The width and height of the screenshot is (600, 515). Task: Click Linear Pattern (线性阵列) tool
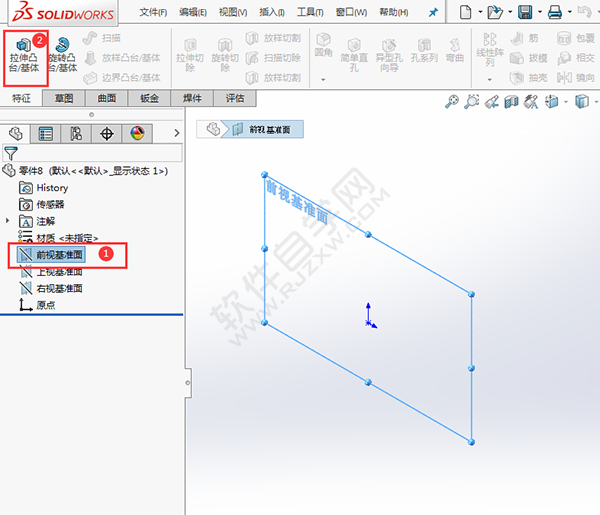[490, 51]
